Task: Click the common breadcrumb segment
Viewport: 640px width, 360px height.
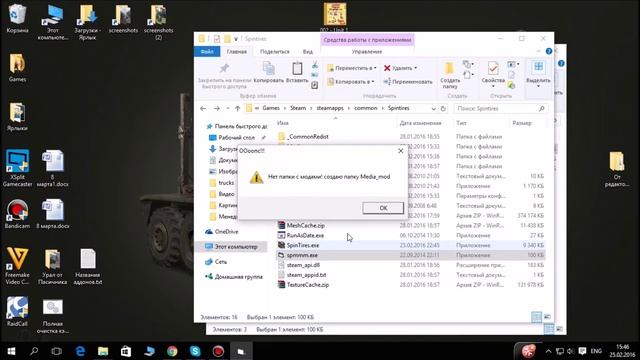Action: coord(365,108)
